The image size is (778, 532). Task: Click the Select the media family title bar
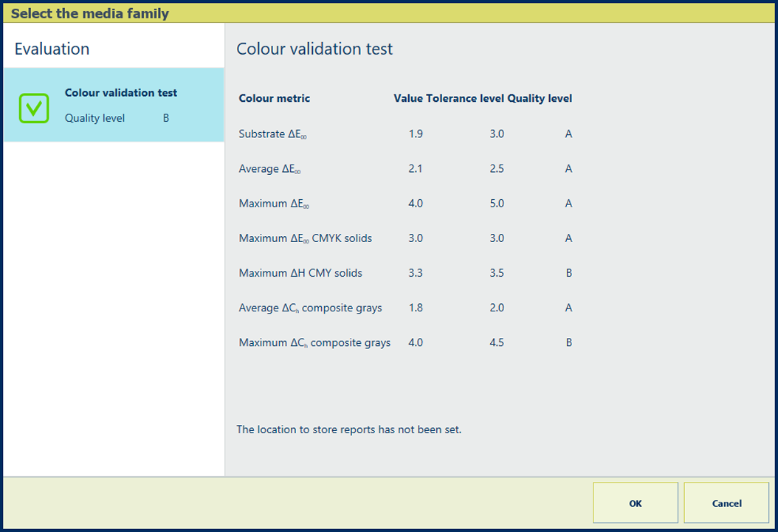click(x=89, y=13)
